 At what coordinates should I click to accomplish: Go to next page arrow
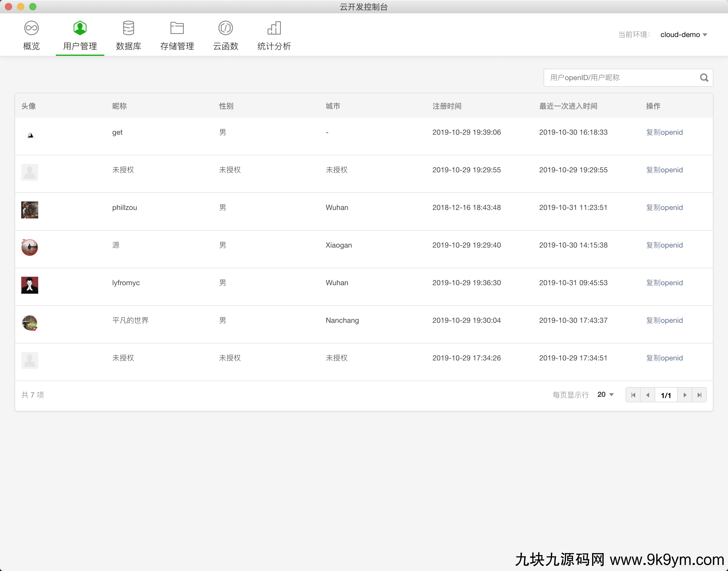click(685, 395)
